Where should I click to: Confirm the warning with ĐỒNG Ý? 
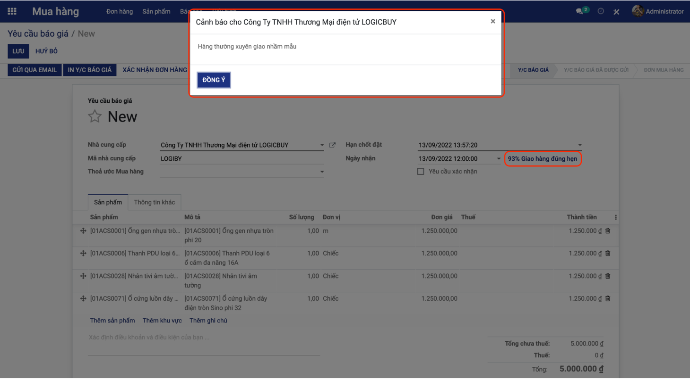pyautogui.click(x=214, y=80)
